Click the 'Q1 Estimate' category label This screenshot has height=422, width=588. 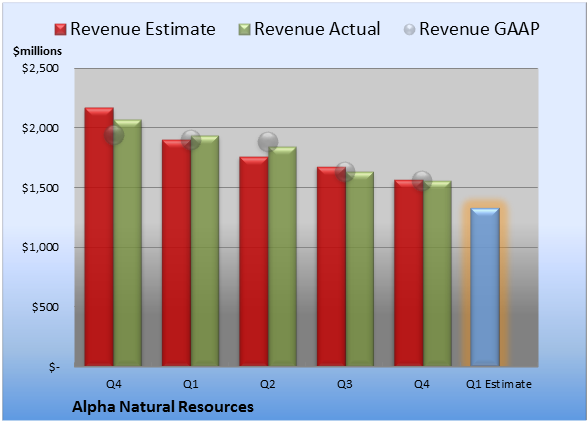[499, 384]
